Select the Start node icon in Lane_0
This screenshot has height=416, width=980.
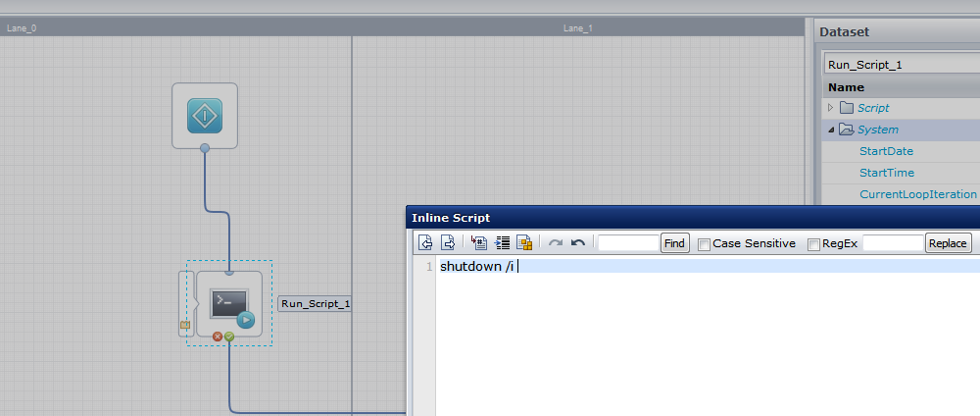coord(205,116)
